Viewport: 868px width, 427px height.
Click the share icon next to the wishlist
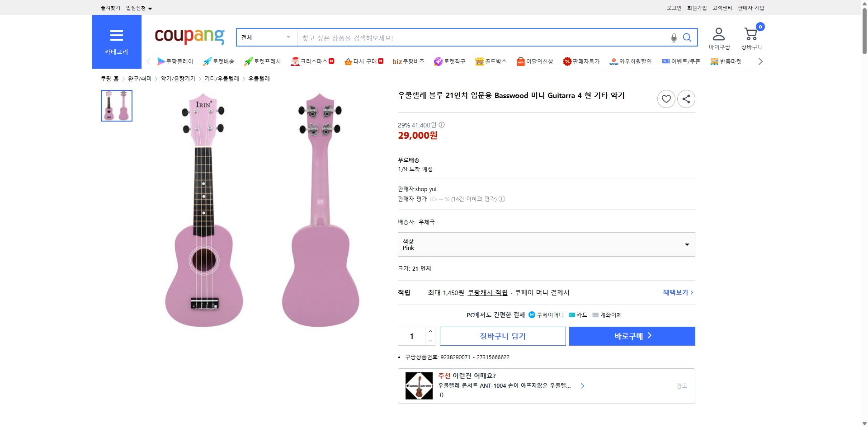pyautogui.click(x=686, y=99)
